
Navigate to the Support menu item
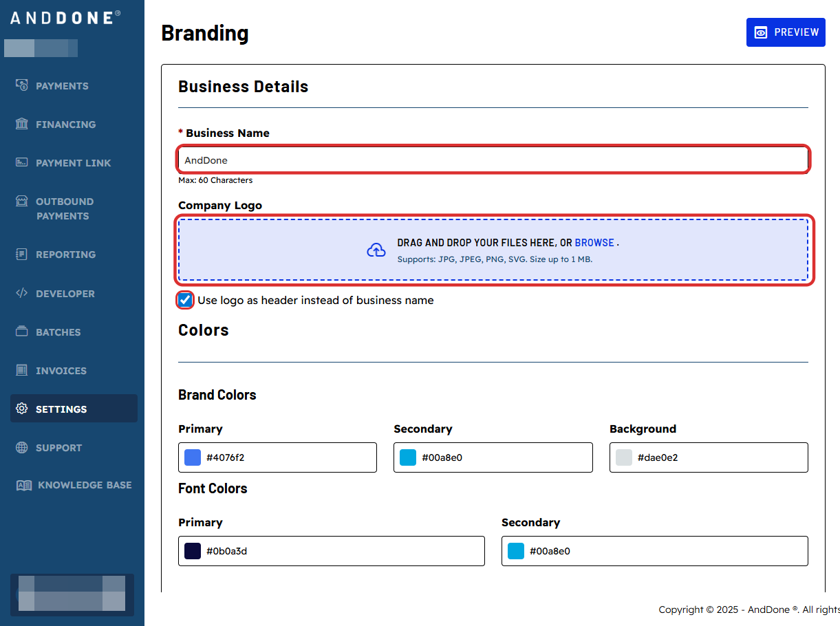point(21,447)
